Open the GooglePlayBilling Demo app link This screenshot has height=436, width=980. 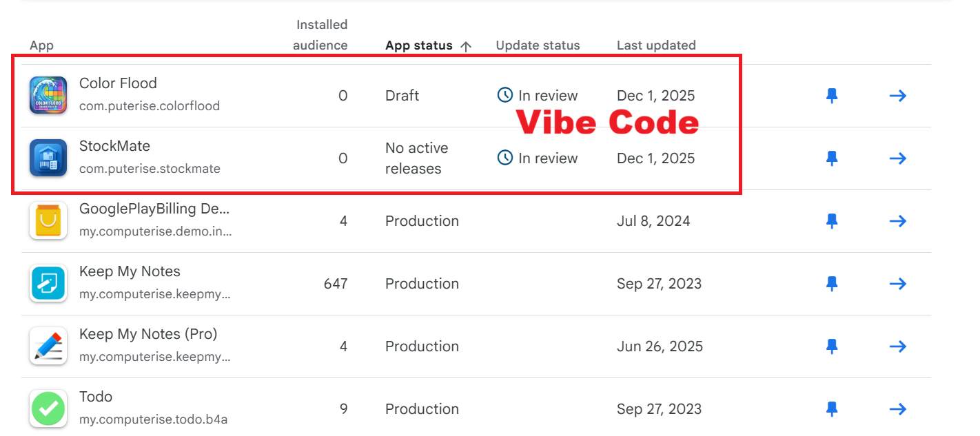[x=154, y=209]
